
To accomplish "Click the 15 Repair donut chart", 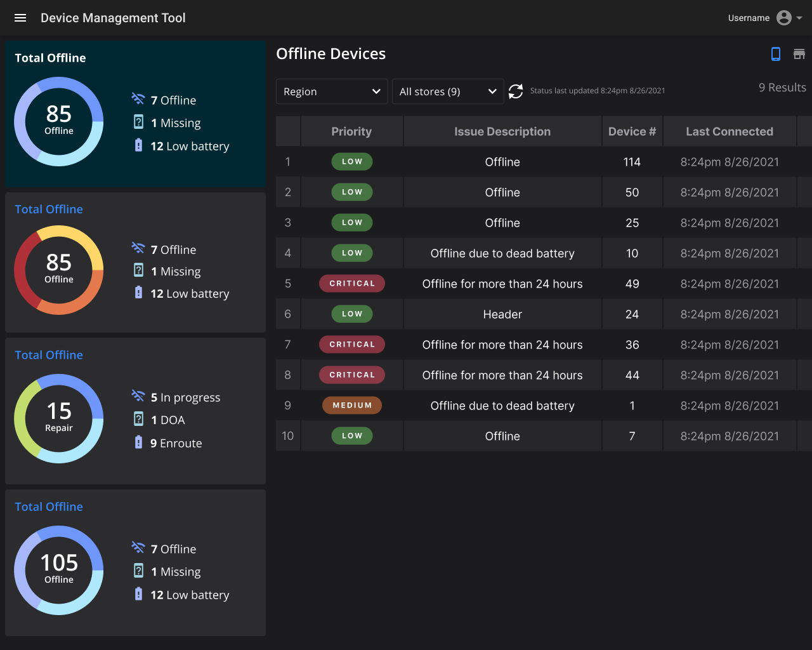I will coord(59,418).
